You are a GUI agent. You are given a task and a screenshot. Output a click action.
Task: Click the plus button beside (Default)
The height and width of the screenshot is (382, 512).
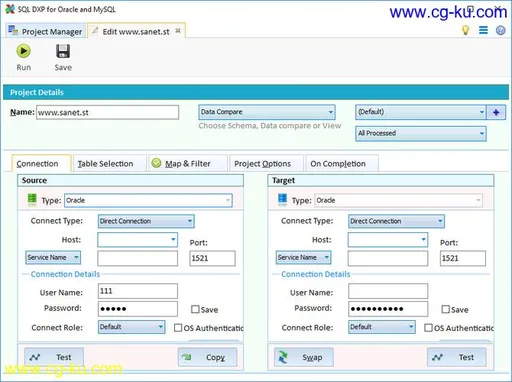pyautogui.click(x=496, y=112)
